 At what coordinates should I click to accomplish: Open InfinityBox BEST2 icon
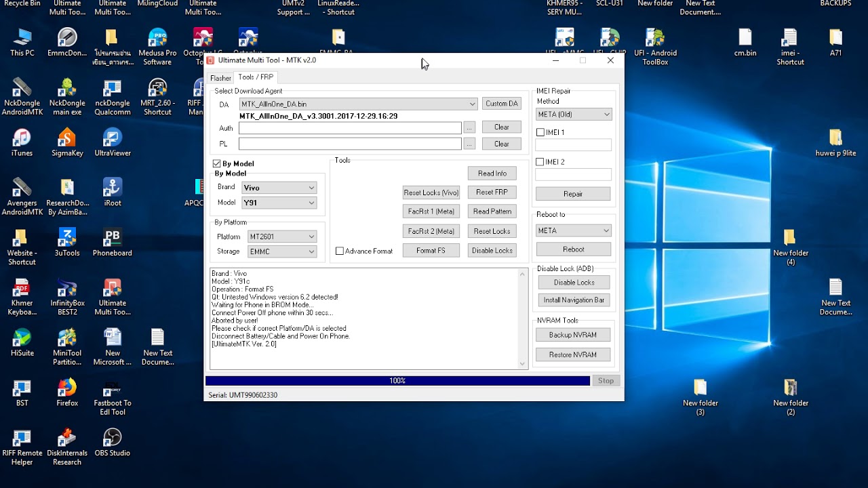[x=67, y=298]
